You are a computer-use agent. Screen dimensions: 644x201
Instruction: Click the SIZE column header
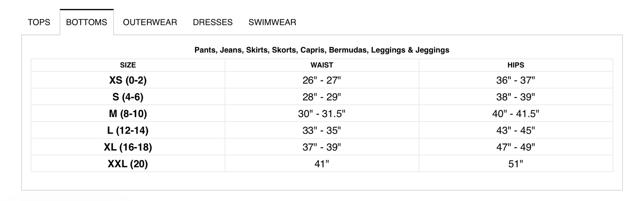(x=128, y=65)
